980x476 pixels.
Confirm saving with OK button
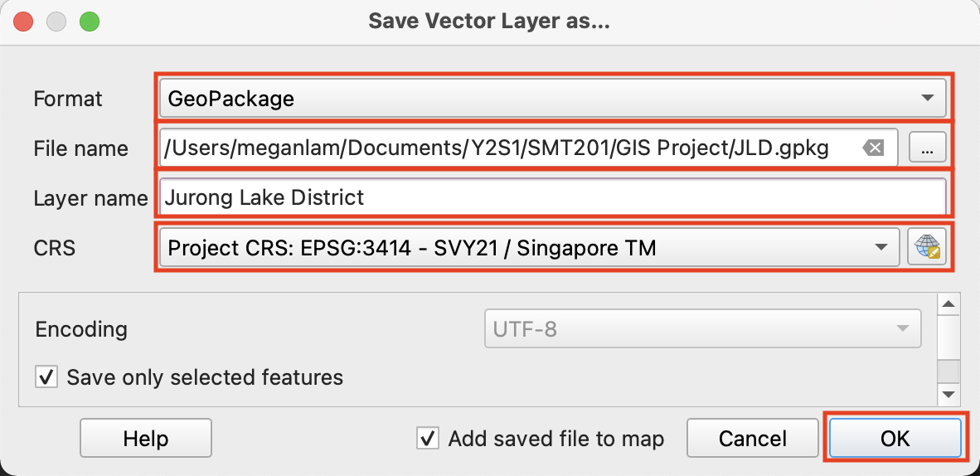coord(895,439)
